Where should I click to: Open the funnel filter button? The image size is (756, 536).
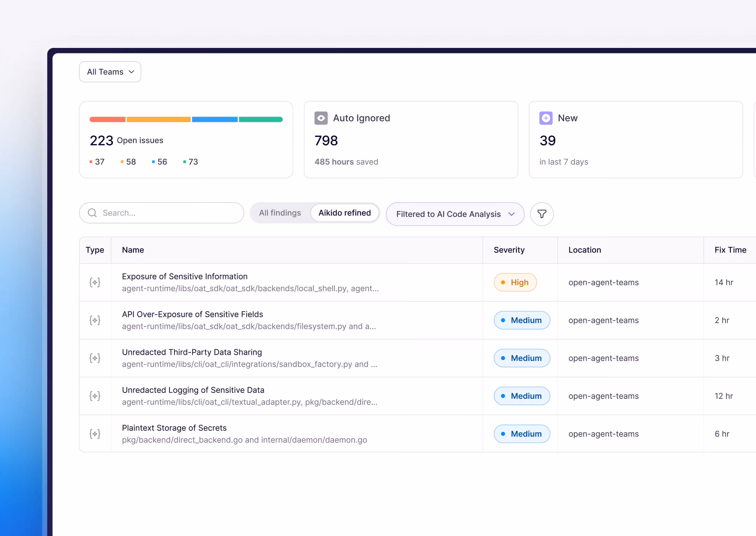542,214
